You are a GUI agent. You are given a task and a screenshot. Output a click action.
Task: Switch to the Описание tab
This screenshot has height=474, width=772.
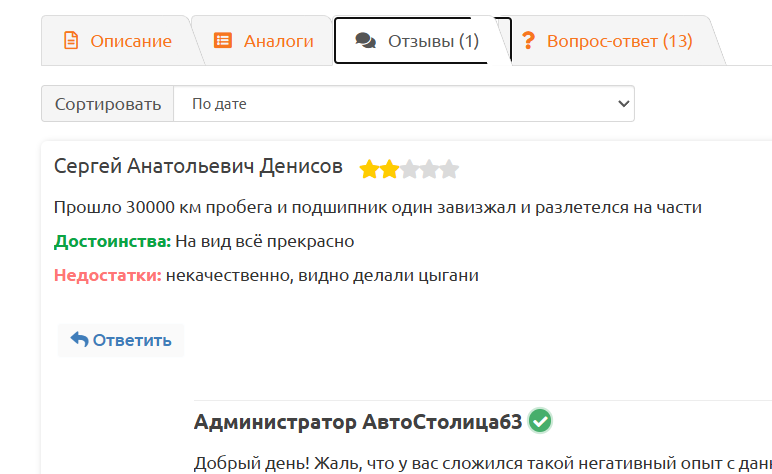click(x=117, y=41)
